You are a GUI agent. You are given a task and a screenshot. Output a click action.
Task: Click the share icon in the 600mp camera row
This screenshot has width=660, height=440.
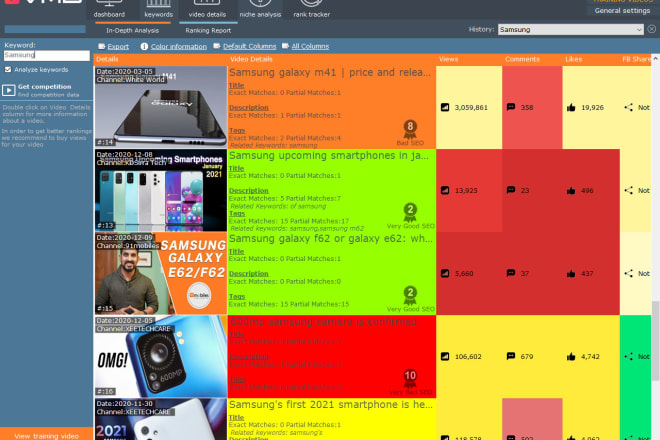click(628, 356)
